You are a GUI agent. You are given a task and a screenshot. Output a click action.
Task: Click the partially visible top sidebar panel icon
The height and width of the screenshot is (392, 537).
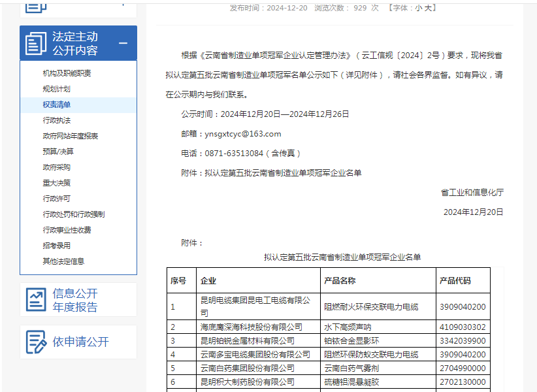(36, 7)
